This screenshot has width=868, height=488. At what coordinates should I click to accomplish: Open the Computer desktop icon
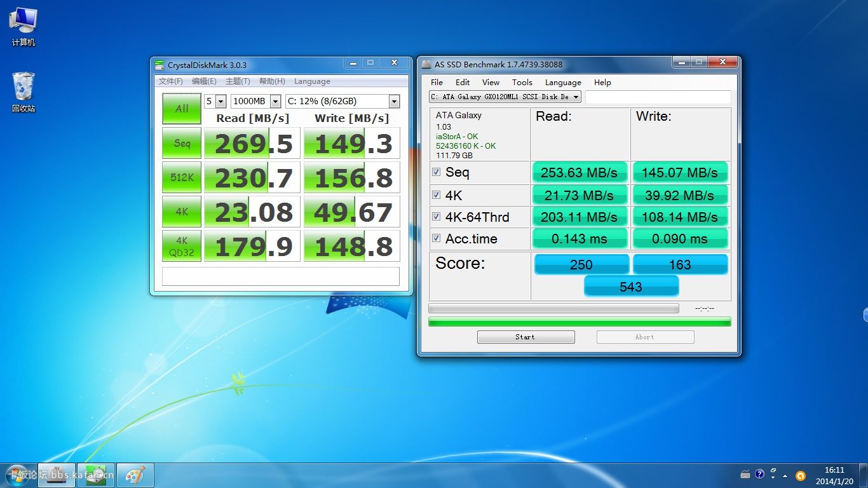[23, 27]
